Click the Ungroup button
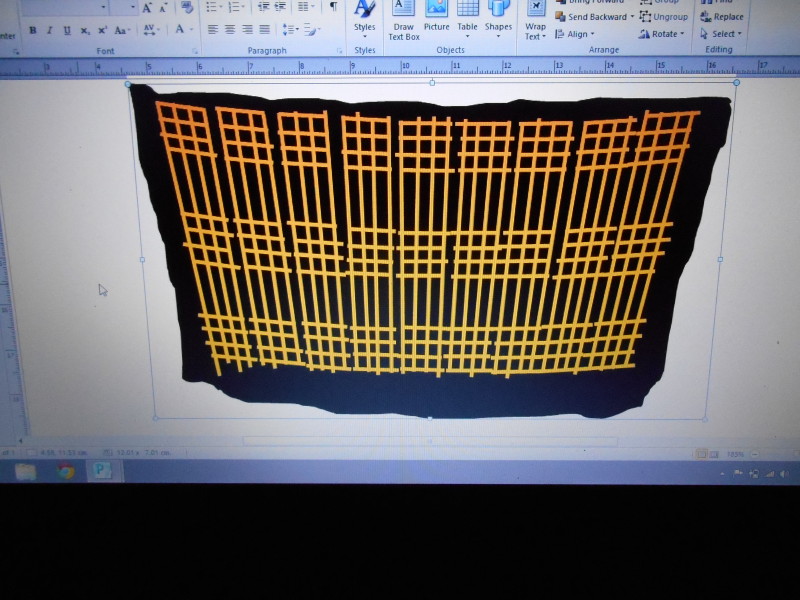The height and width of the screenshot is (600, 800). coord(664,17)
